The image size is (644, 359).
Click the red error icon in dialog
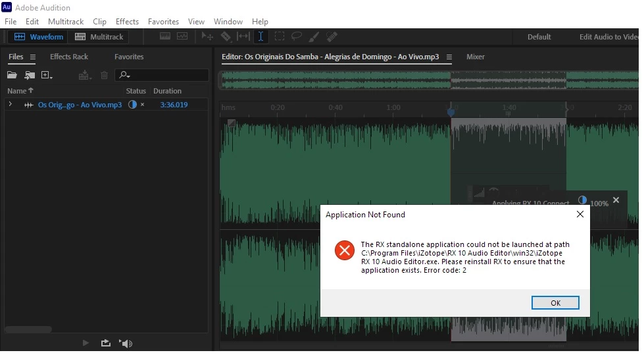pyautogui.click(x=345, y=250)
